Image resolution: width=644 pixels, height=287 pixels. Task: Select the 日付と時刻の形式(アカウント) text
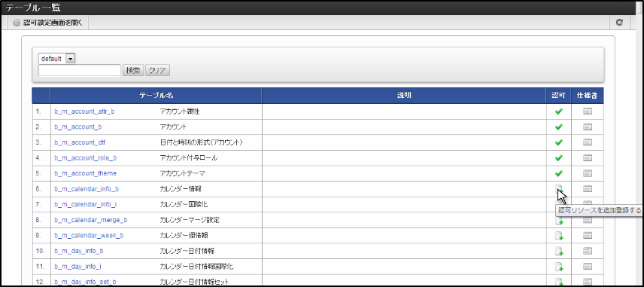click(x=202, y=142)
